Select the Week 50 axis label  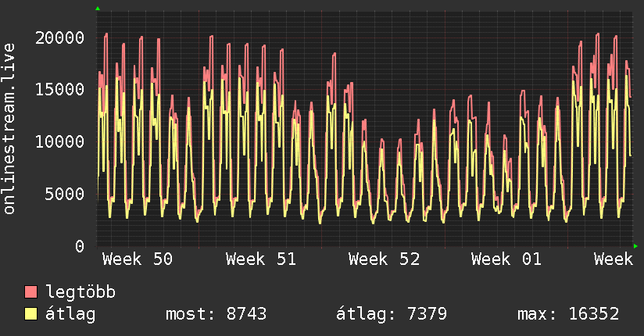tap(138, 259)
